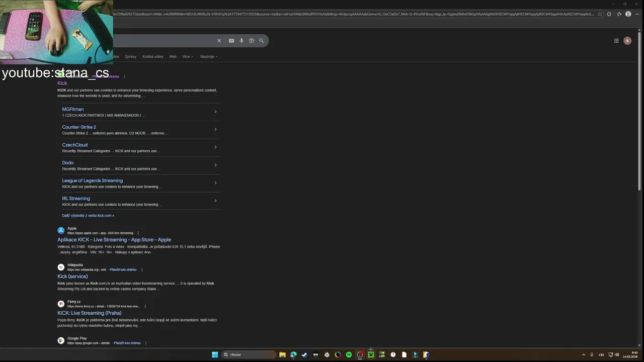Expand the Counter-Strike 2 sitelink chevron
Screen dimensions: 644x362
215,129
